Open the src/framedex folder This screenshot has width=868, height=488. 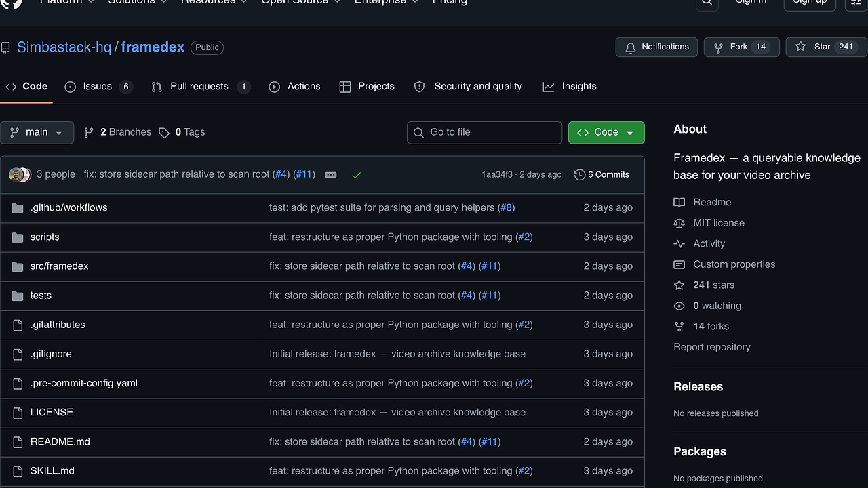(60, 266)
